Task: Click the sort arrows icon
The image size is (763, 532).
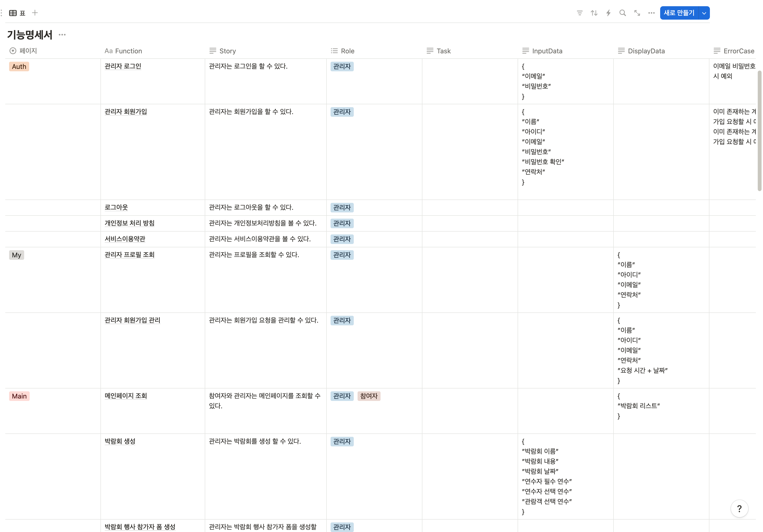Action: point(594,13)
